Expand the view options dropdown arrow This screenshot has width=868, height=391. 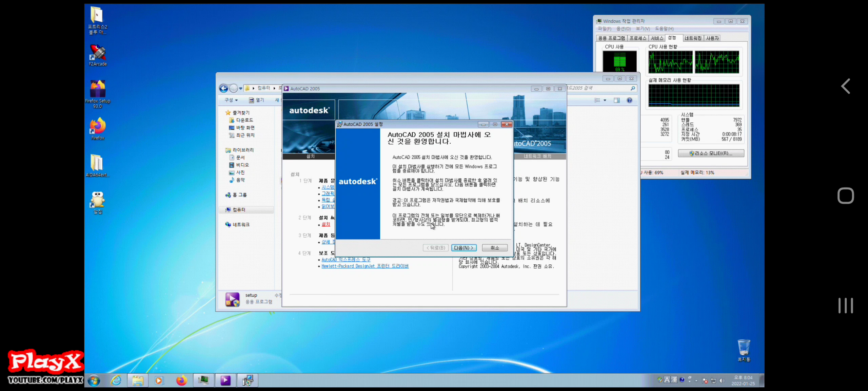pos(605,100)
